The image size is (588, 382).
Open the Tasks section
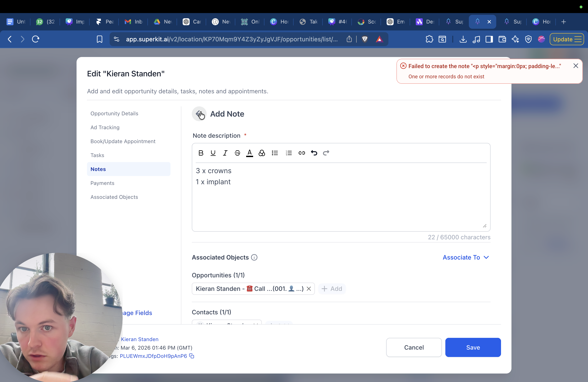tap(97, 155)
